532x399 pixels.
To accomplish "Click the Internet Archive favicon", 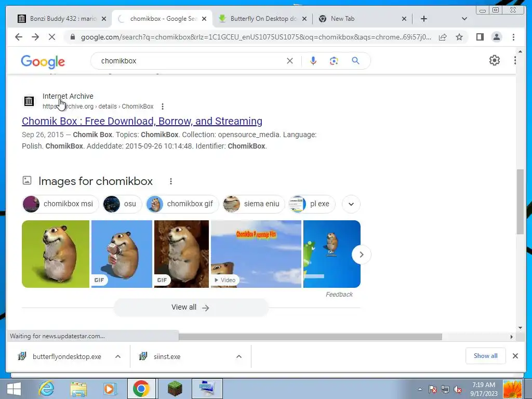I will click(x=29, y=101).
